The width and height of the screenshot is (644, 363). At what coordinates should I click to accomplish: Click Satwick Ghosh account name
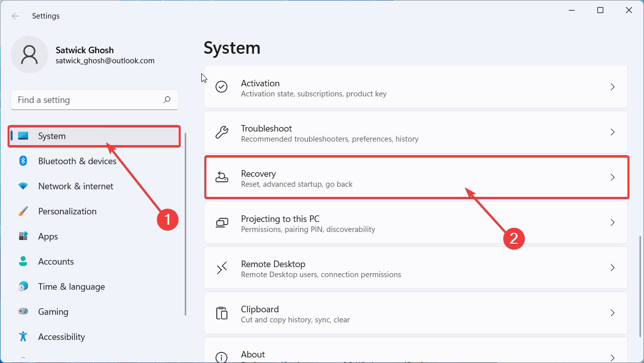(85, 50)
